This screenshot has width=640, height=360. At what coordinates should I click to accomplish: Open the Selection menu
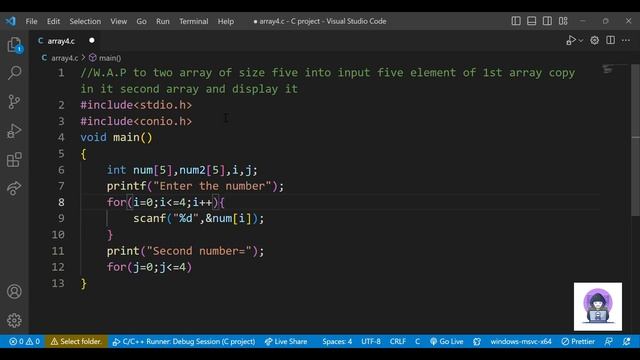tap(85, 21)
